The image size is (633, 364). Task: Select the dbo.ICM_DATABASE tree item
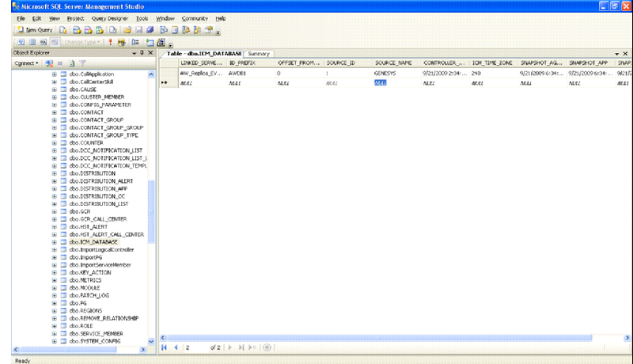point(93,242)
